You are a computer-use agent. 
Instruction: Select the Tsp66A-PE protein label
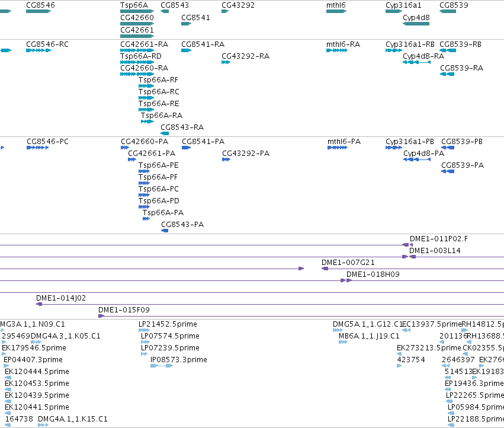pyautogui.click(x=159, y=165)
